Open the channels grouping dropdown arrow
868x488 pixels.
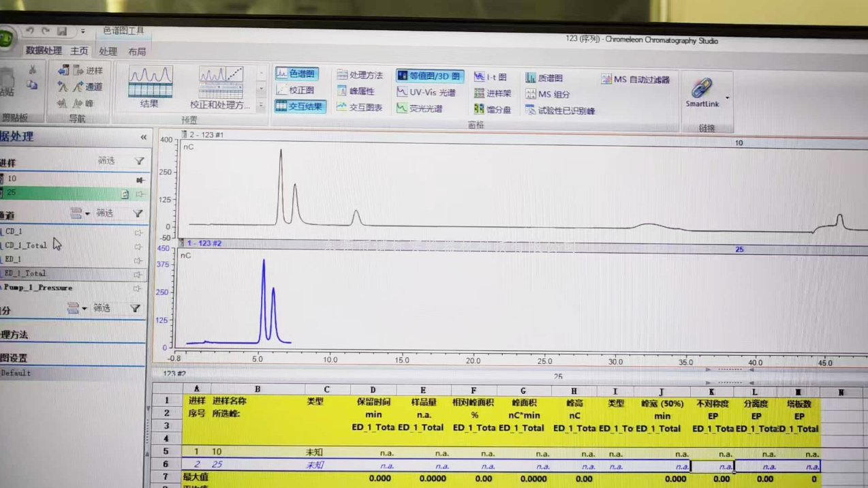click(87, 214)
